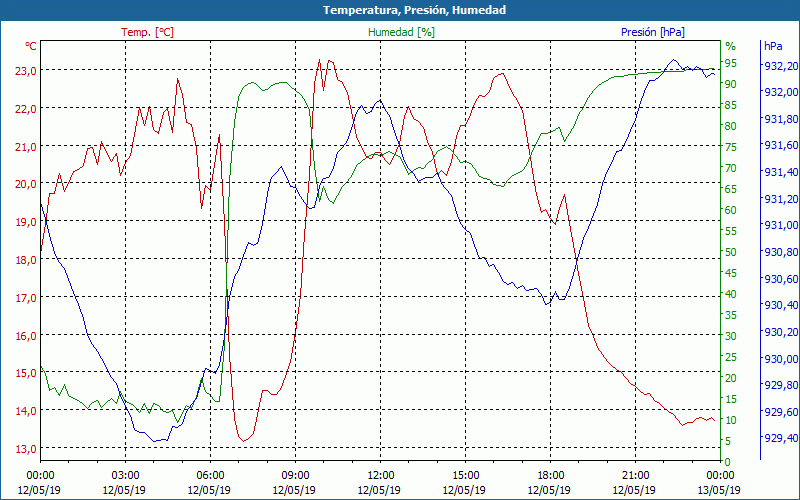
Task: Click the "09:00" time axis label
Action: (x=295, y=476)
